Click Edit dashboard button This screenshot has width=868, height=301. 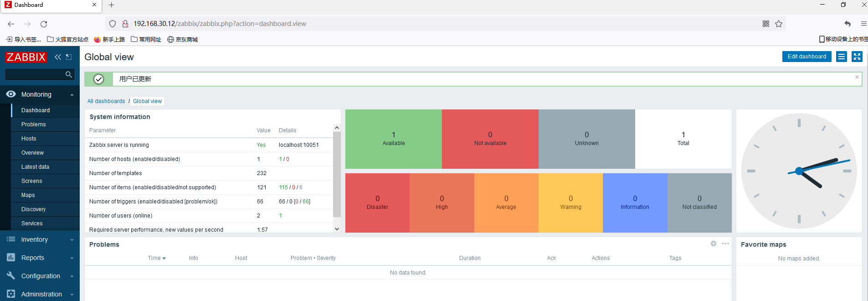pos(806,57)
